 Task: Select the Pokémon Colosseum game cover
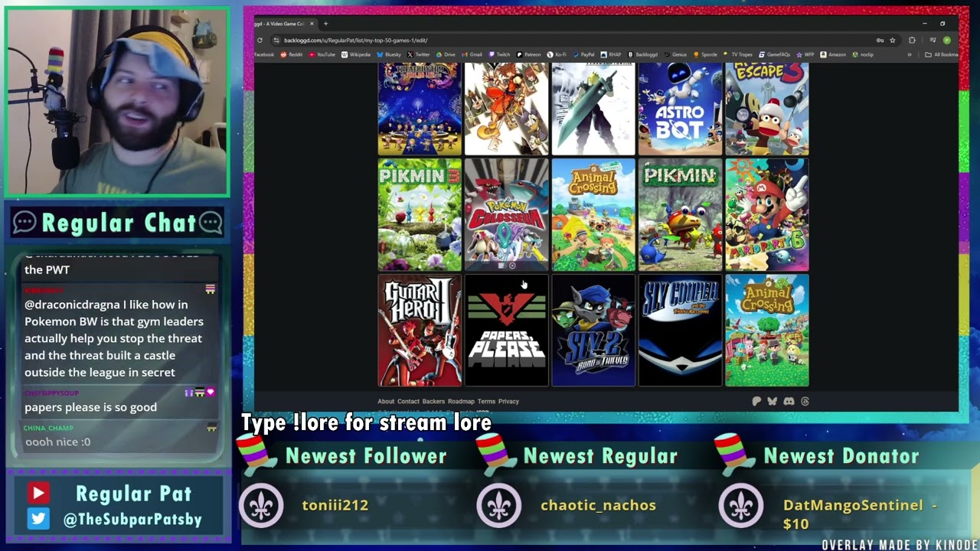tap(506, 215)
